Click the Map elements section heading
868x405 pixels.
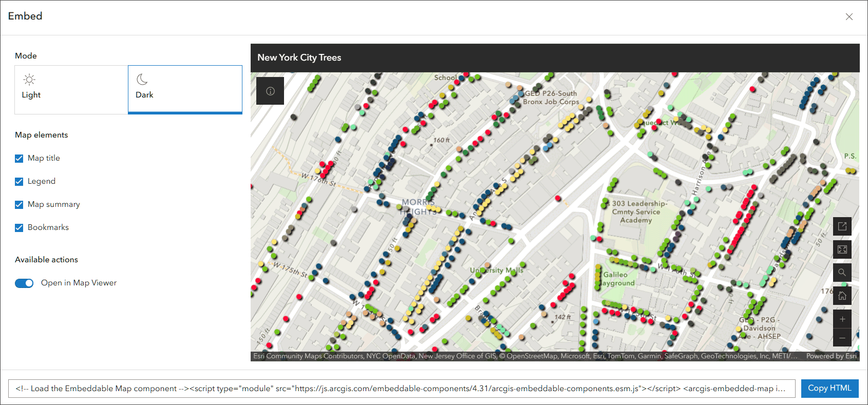click(42, 135)
